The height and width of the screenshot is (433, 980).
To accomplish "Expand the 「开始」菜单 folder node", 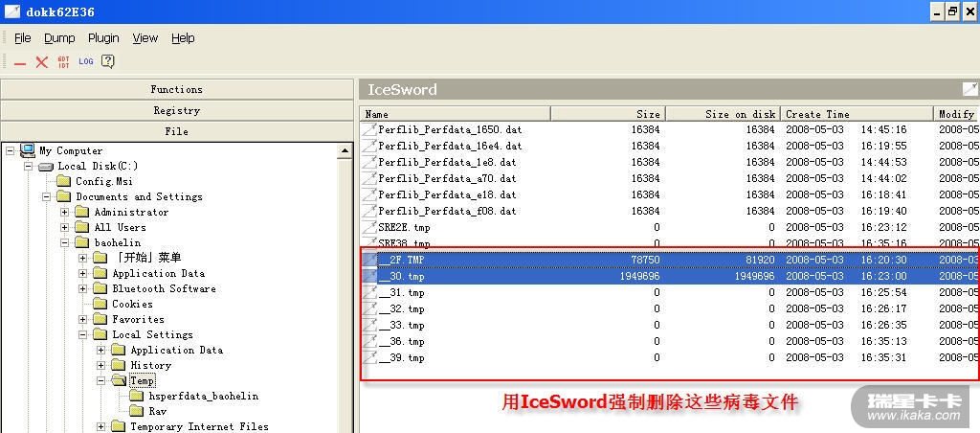I will pyautogui.click(x=82, y=258).
